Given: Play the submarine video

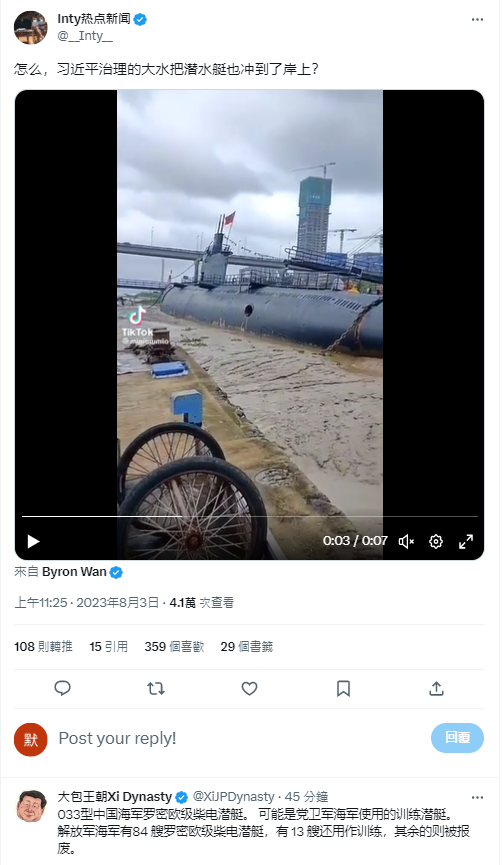Looking at the screenshot, I should point(34,541).
